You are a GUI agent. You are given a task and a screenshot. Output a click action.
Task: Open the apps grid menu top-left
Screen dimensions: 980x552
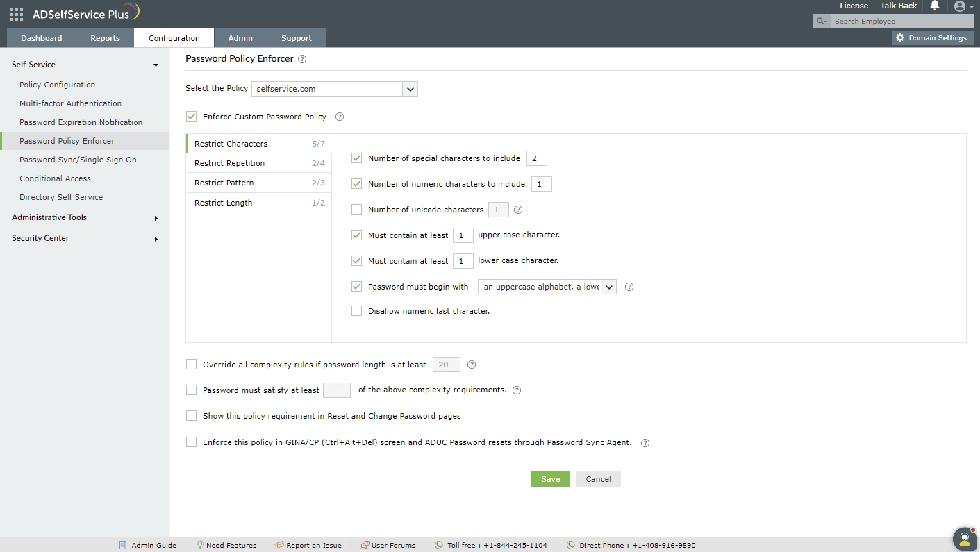point(15,12)
